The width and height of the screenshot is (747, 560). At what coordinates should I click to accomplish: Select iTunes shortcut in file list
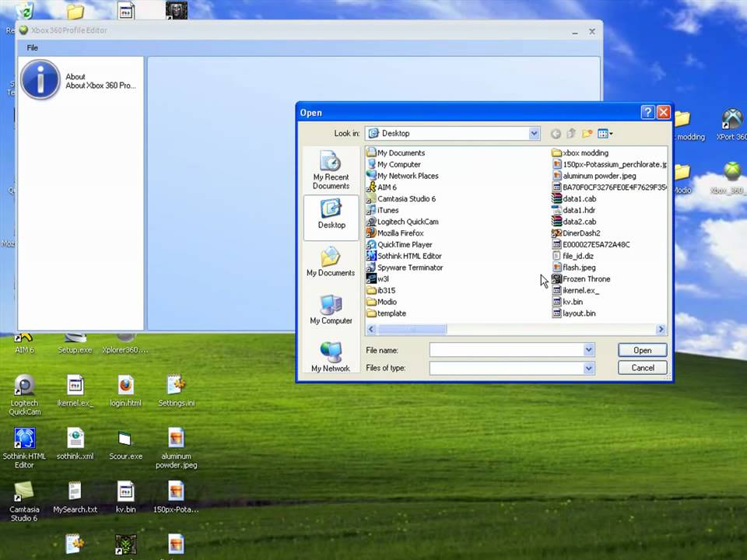pyautogui.click(x=383, y=210)
